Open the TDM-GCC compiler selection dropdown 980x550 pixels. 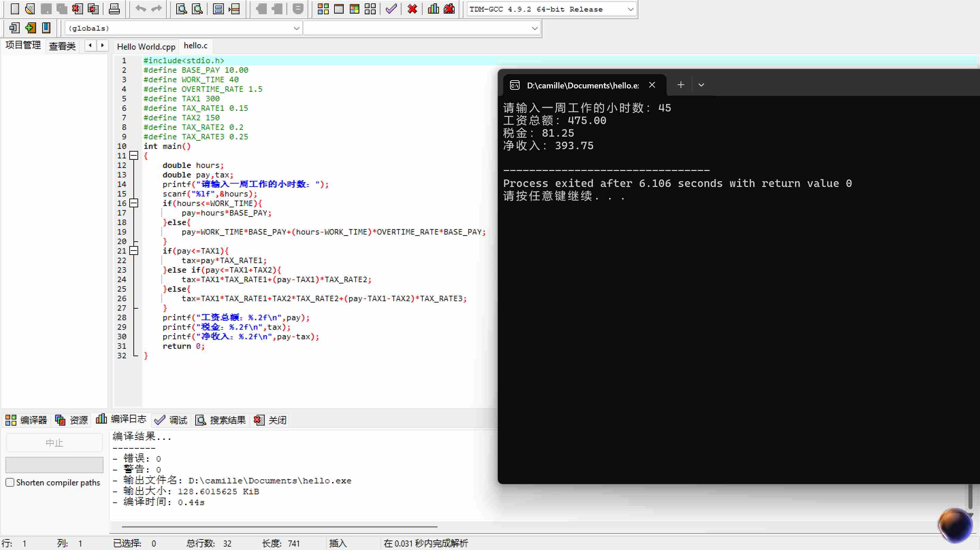coord(631,9)
